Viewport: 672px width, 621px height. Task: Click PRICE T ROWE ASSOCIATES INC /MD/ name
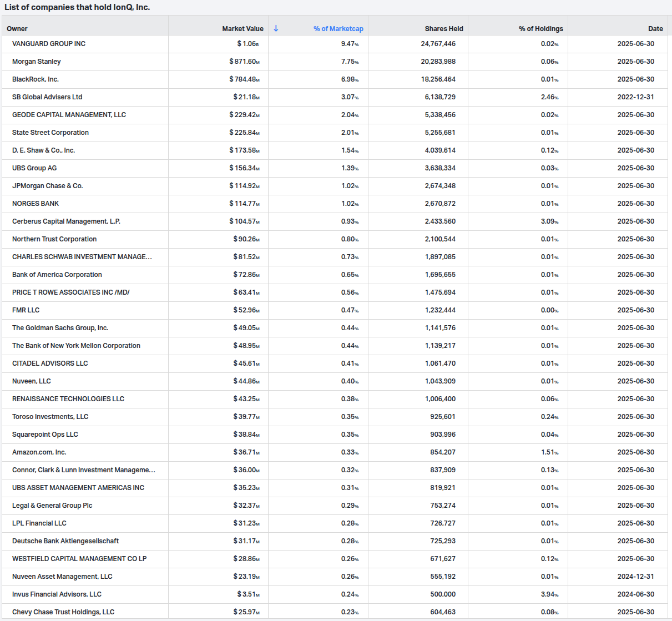[70, 292]
